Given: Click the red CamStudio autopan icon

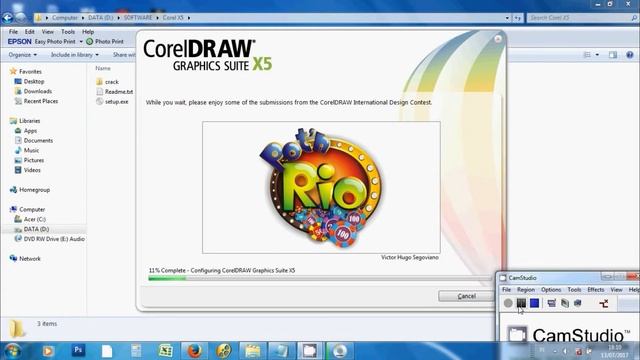Looking at the screenshot, I should point(604,303).
